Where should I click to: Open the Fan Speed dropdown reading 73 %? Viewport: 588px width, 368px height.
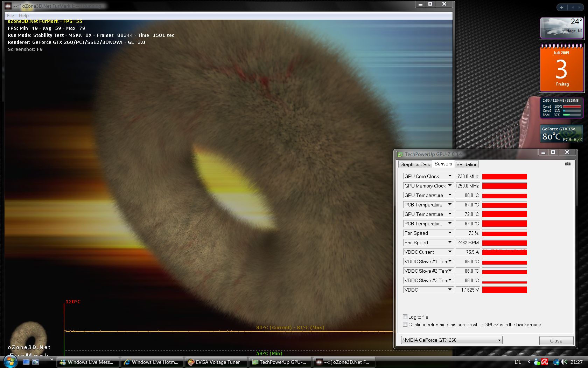pyautogui.click(x=450, y=233)
